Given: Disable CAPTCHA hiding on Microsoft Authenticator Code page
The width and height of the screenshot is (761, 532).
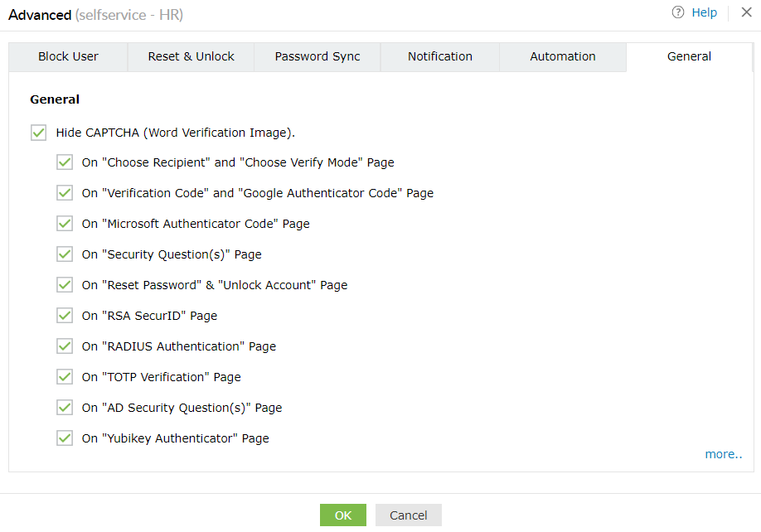Looking at the screenshot, I should pos(65,224).
